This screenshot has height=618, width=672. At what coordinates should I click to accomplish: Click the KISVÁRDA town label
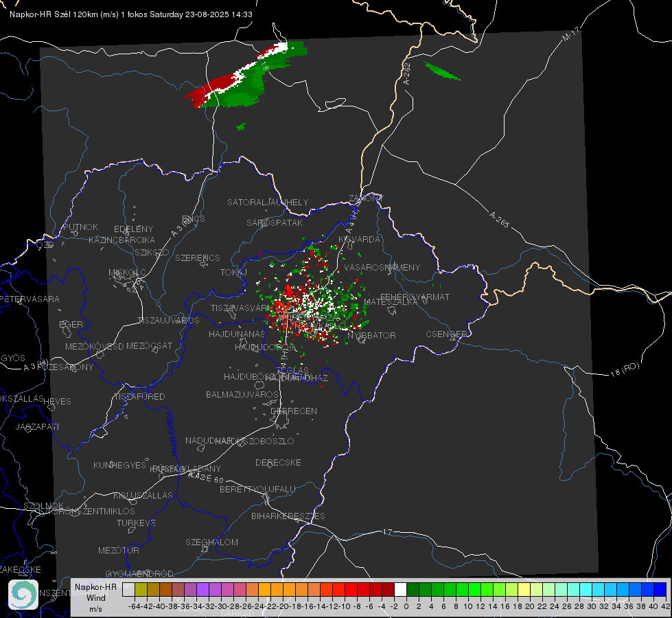tap(359, 240)
